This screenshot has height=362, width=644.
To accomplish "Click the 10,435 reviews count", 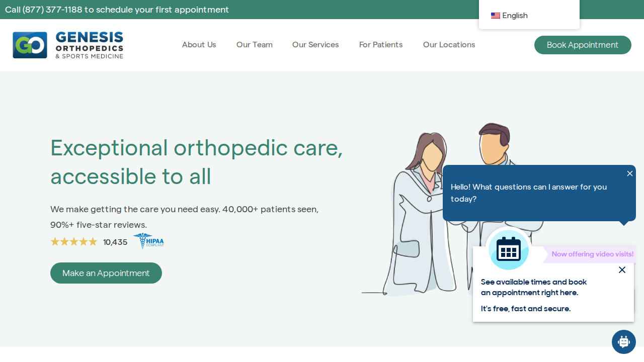I will tap(115, 242).
